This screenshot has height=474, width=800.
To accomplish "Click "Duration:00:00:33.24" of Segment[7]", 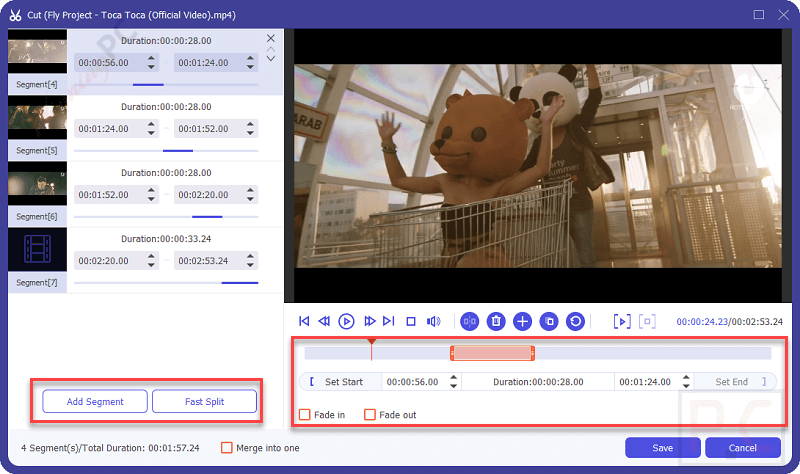I will [166, 239].
